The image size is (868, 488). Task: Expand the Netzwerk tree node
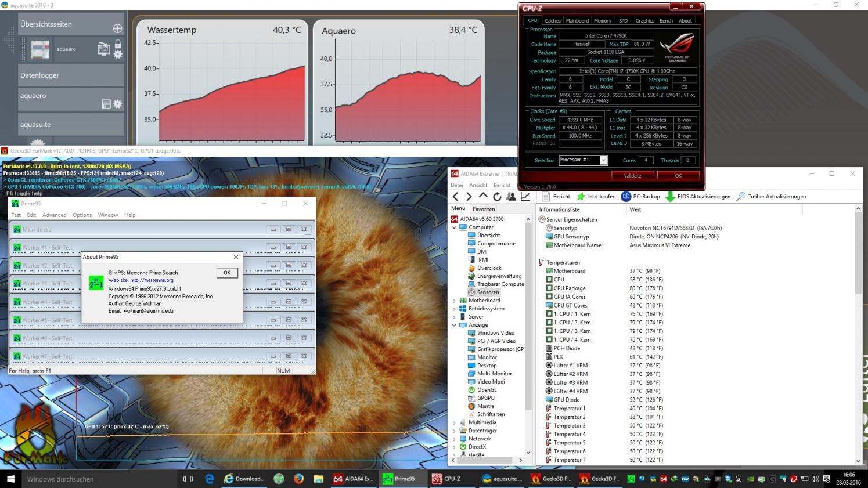455,439
